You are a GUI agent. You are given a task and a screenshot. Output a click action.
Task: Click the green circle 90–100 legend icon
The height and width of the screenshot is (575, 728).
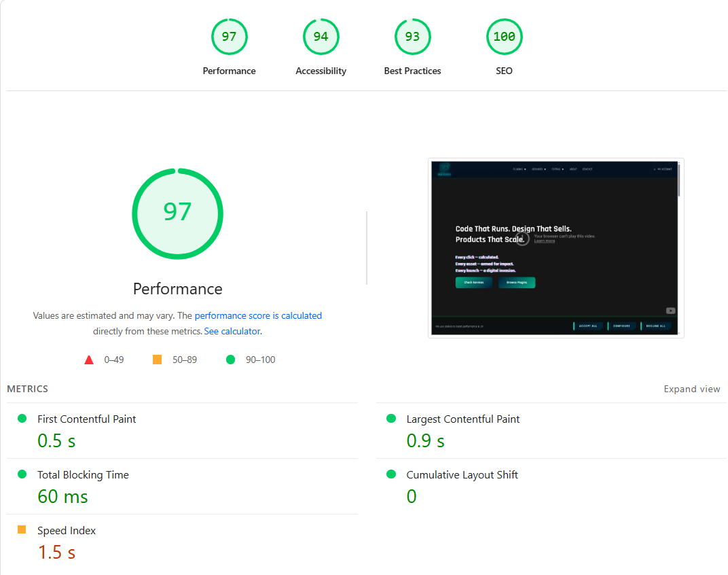[231, 360]
